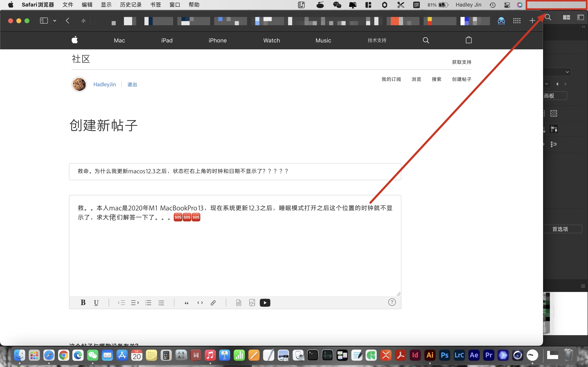Toggle underline formatting in editor
Viewport: 588px width, 367px height.
click(x=96, y=302)
